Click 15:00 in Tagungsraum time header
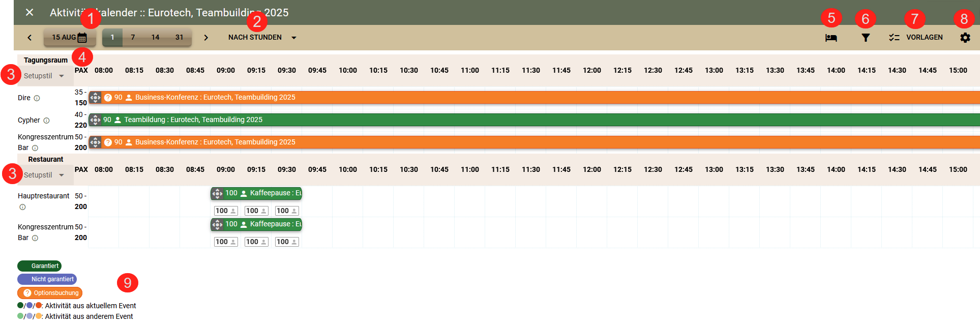 click(x=958, y=70)
